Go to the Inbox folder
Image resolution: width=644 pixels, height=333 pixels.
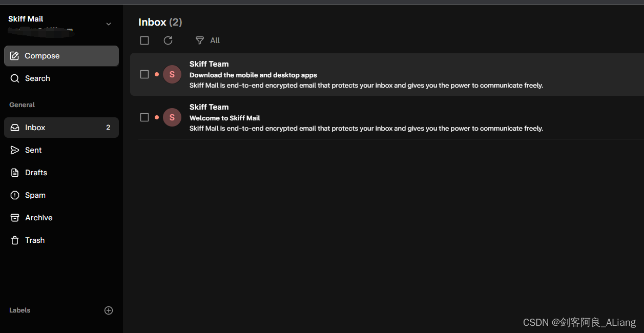click(x=35, y=128)
